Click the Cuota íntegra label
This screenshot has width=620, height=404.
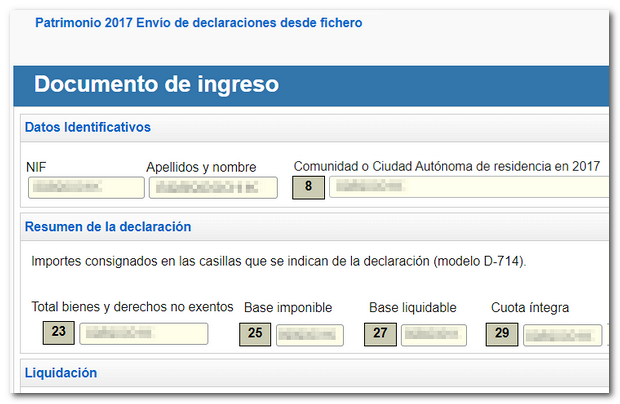(530, 308)
